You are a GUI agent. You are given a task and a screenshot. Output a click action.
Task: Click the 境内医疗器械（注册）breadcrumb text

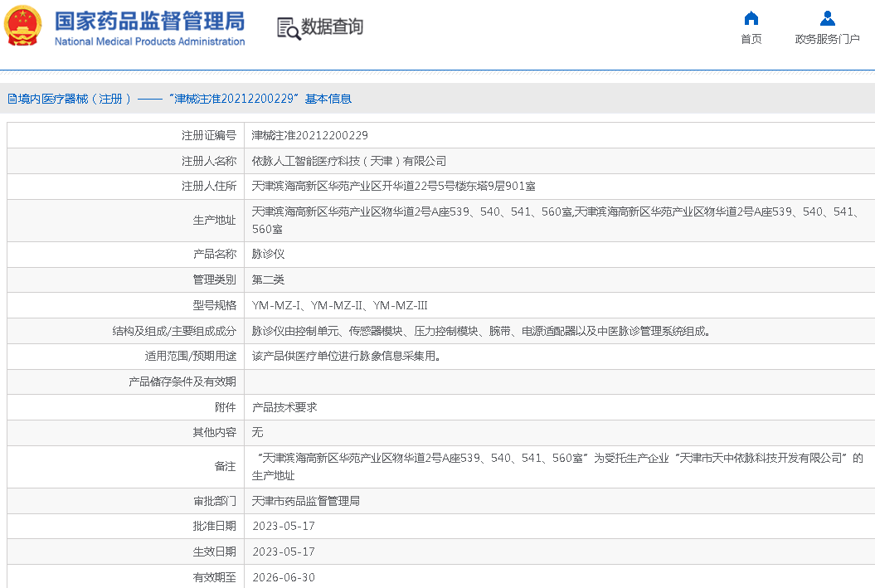70,99
